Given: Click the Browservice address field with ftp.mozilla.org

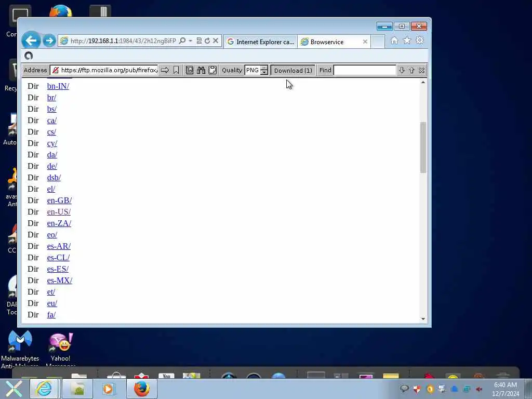Looking at the screenshot, I should (x=104, y=70).
